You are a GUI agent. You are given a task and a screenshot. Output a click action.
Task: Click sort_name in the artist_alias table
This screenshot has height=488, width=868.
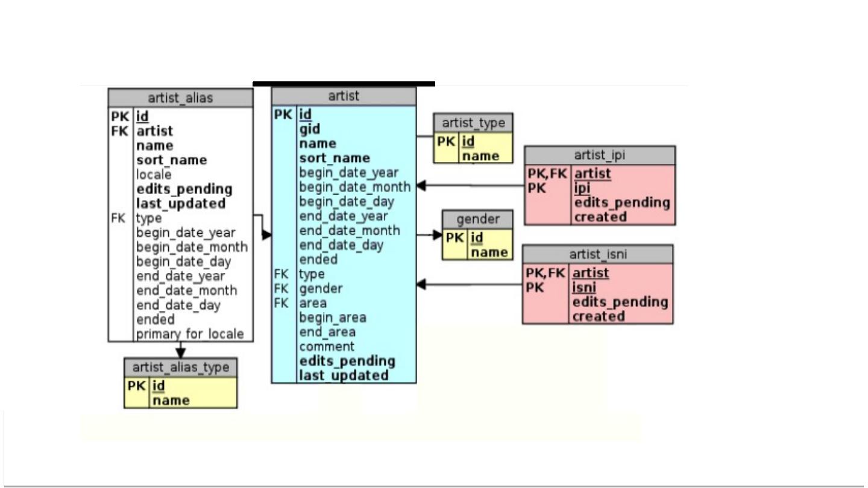coord(171,160)
